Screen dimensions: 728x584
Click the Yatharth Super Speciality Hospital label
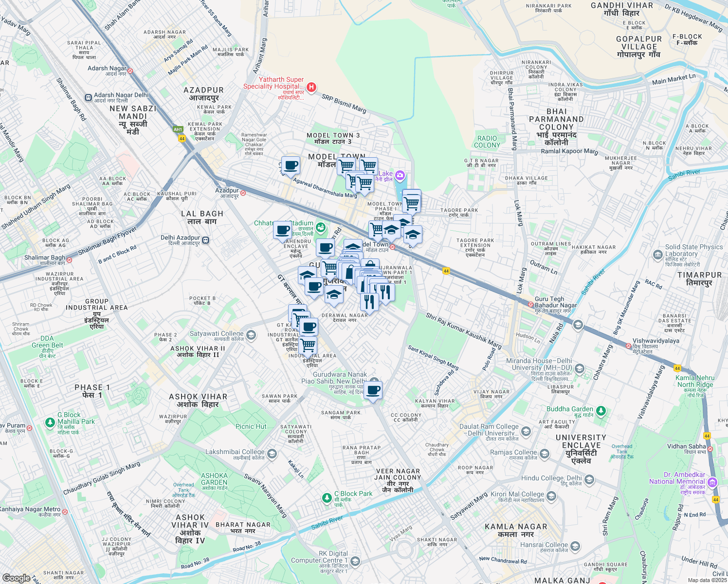click(273, 83)
